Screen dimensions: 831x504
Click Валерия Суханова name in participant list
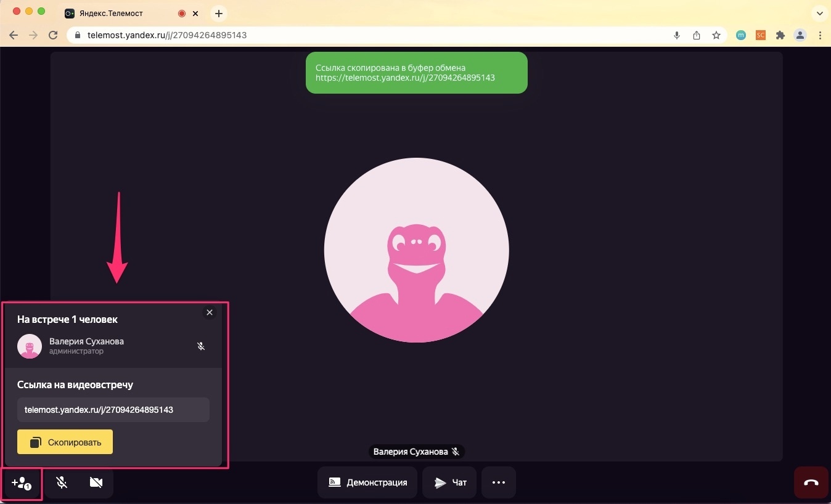(86, 341)
